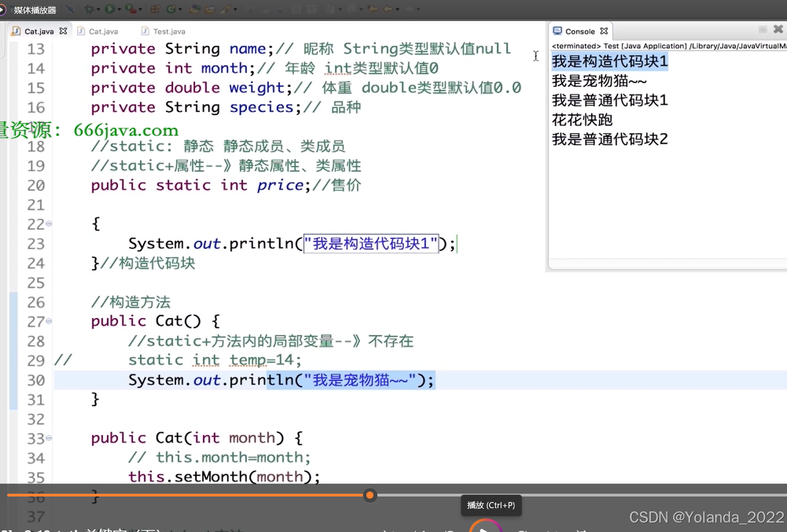Open the New Java Class dropdown arrow

click(x=180, y=9)
